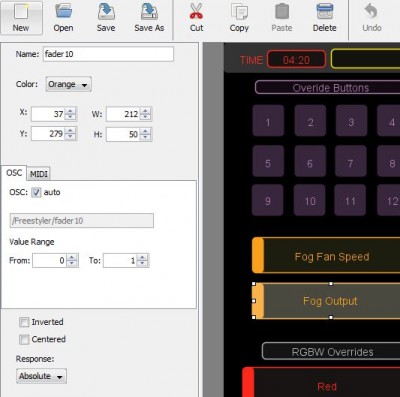Switch to the OSC tab
The image size is (400, 397).
click(14, 173)
